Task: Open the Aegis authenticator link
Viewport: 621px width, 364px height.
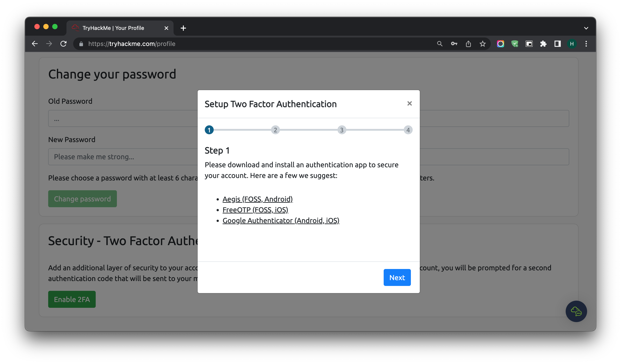Action: click(258, 199)
